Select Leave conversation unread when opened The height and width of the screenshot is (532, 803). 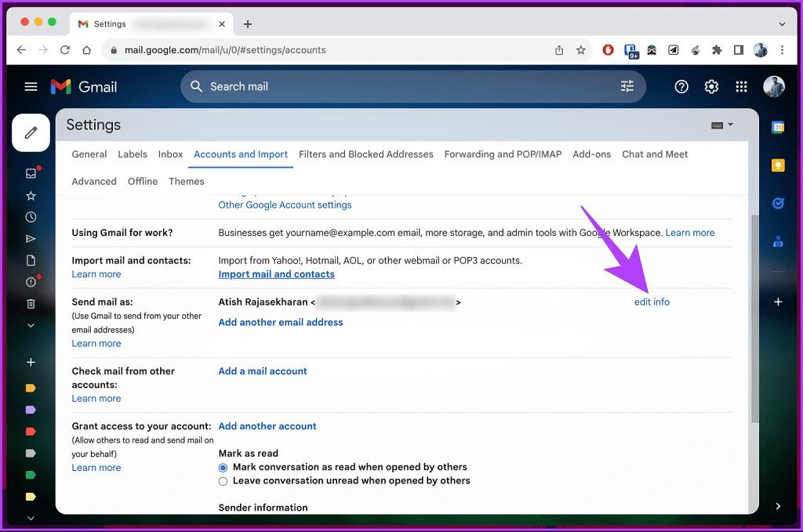223,481
